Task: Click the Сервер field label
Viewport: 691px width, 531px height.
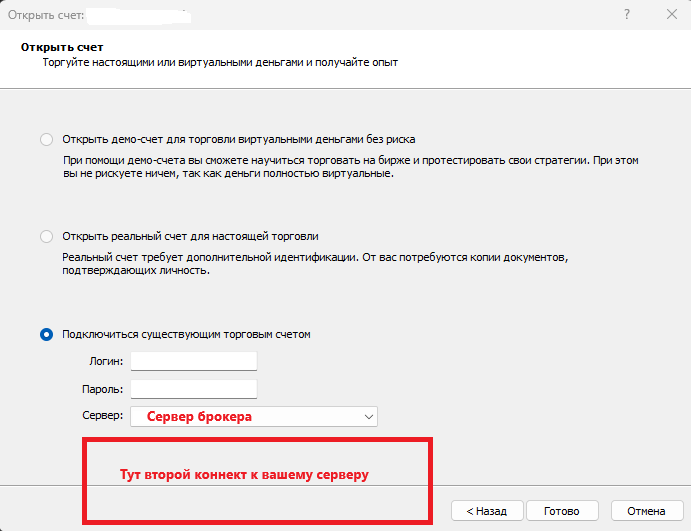Action: click(102, 416)
